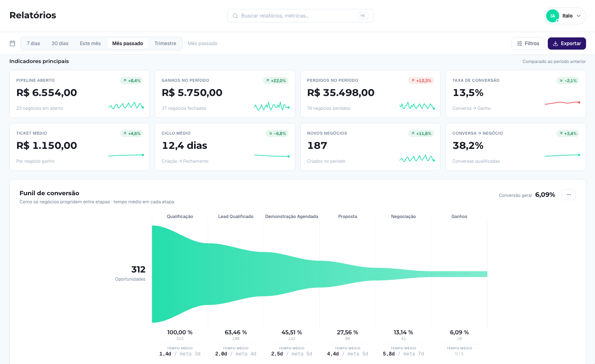This screenshot has height=364, width=595.
Task: Click the R$ 5.750,00 ganhos value
Action: (x=192, y=93)
